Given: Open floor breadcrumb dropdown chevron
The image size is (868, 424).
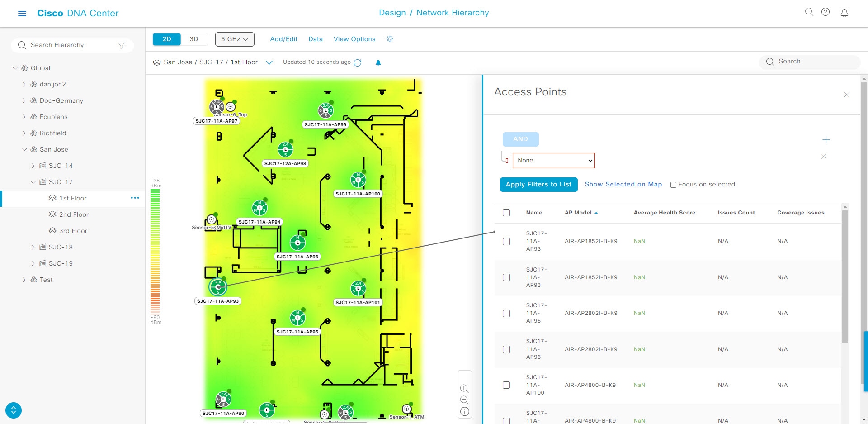Looking at the screenshot, I should [x=269, y=62].
